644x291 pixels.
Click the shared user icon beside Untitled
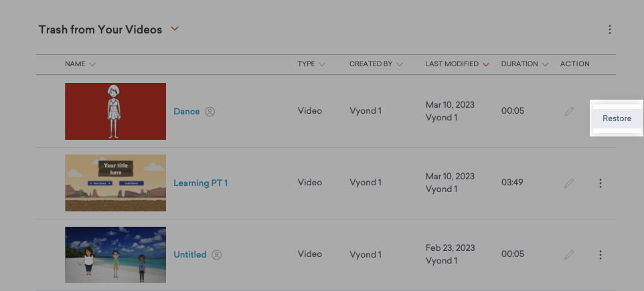(216, 255)
